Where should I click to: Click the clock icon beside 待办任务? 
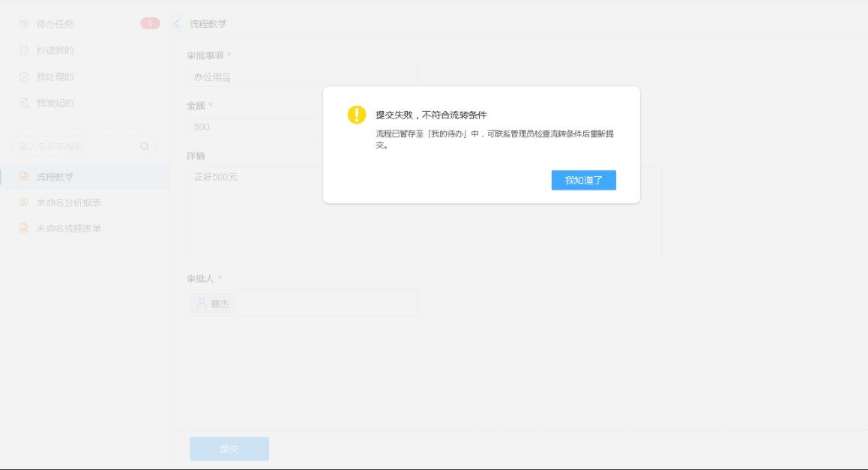[23, 24]
